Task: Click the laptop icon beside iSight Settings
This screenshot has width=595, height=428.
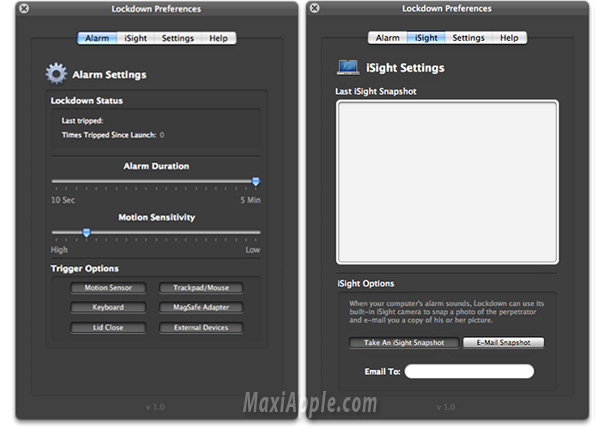Action: coord(348,68)
